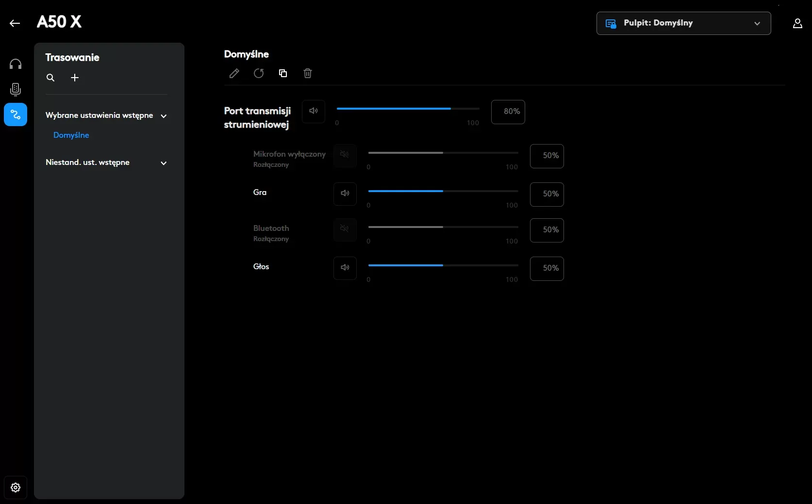Open the user account profile icon

[797, 23]
